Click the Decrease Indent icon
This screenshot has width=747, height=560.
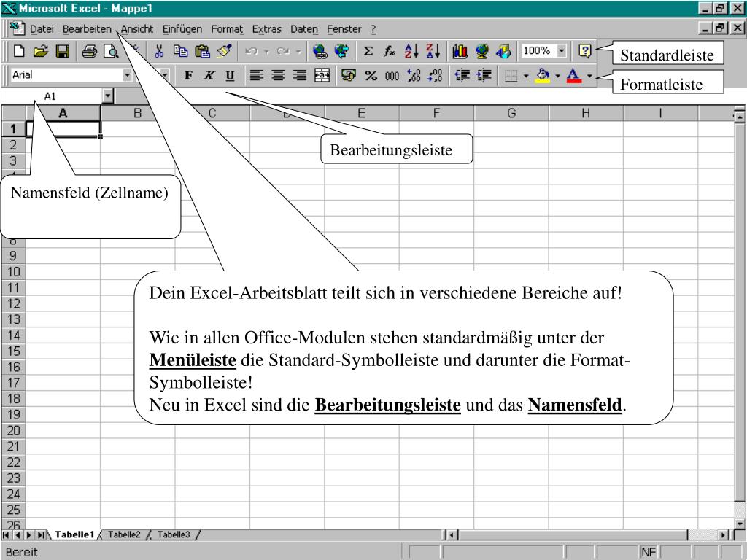[462, 75]
